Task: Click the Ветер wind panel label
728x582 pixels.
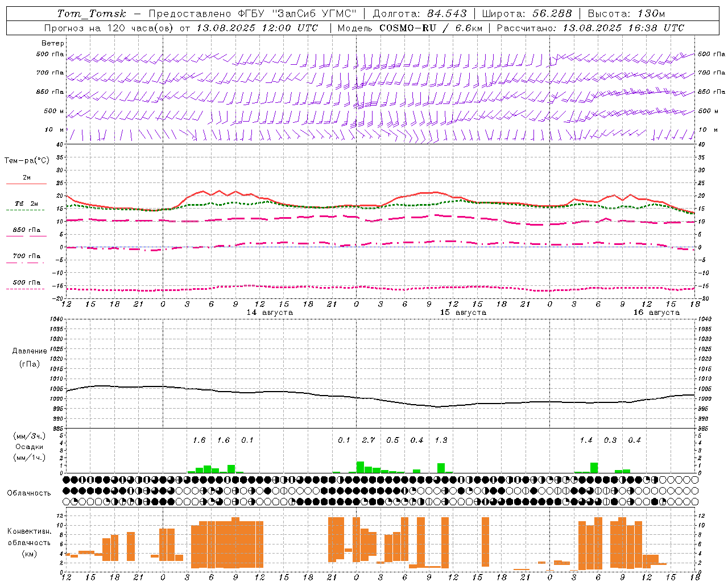Action: pyautogui.click(x=53, y=43)
